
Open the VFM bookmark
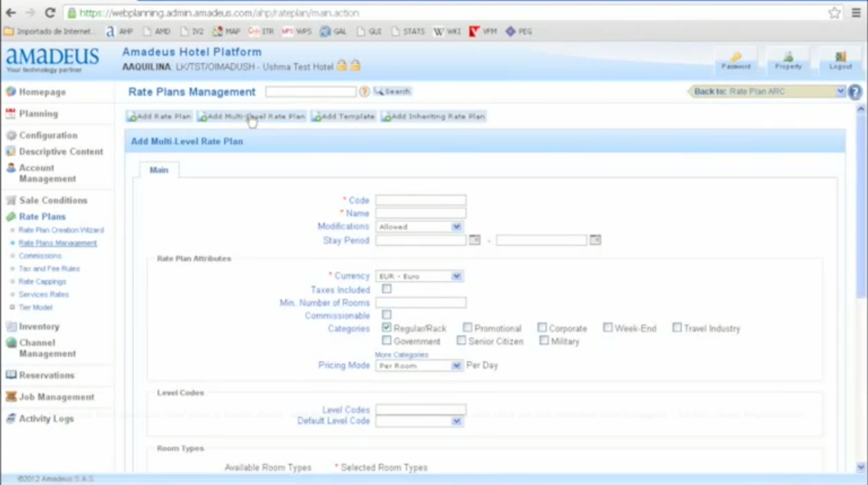coord(483,31)
